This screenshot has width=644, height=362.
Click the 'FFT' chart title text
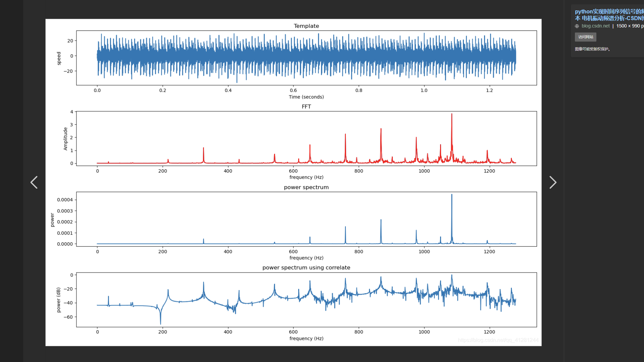(306, 107)
